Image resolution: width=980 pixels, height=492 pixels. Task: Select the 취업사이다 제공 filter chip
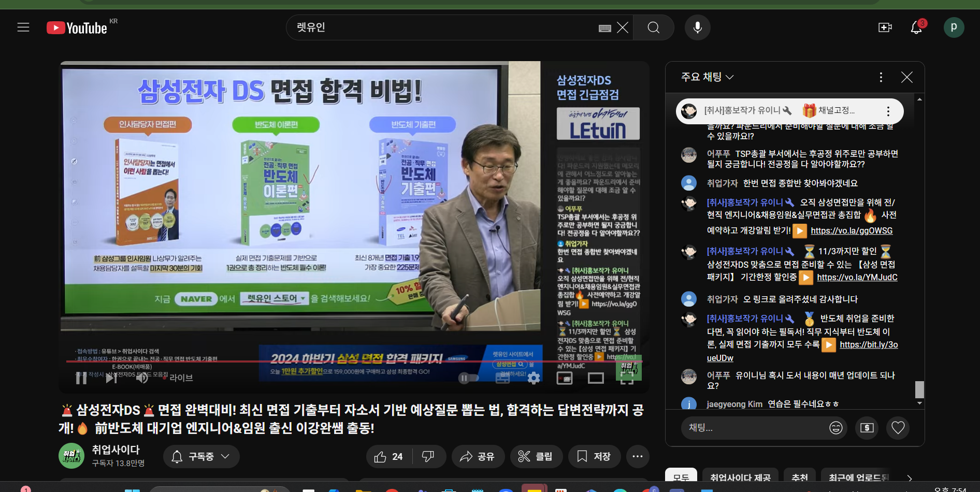[740, 477]
